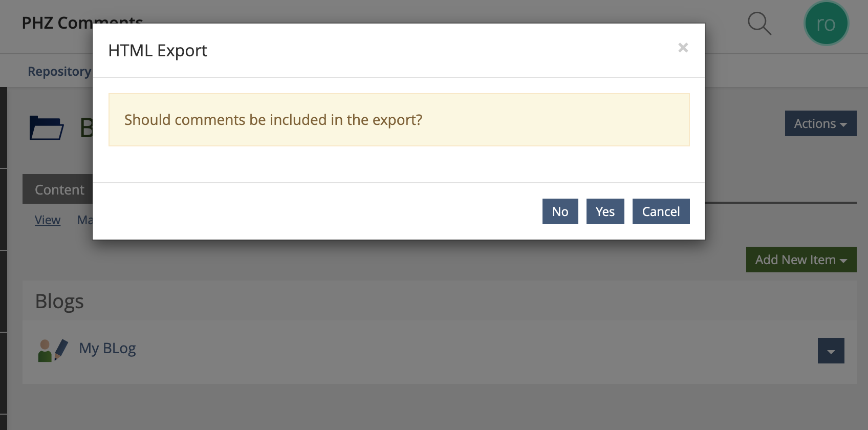Image resolution: width=868 pixels, height=430 pixels.
Task: Close the HTML Export dialog with X
Action: (683, 48)
